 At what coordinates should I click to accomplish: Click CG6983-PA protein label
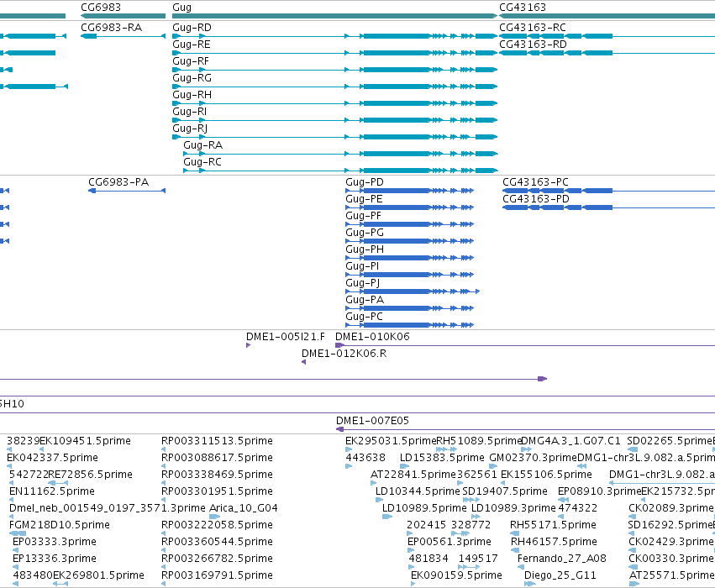[x=118, y=182]
